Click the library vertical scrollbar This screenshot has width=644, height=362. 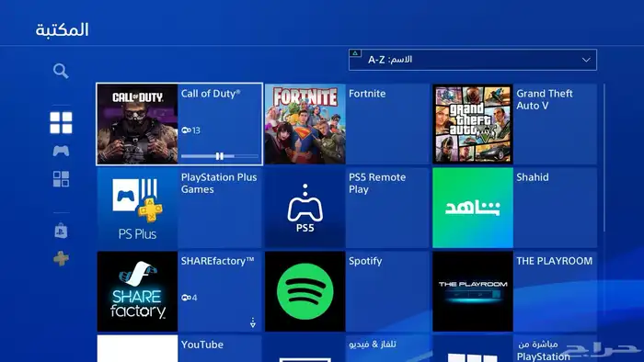(x=604, y=157)
